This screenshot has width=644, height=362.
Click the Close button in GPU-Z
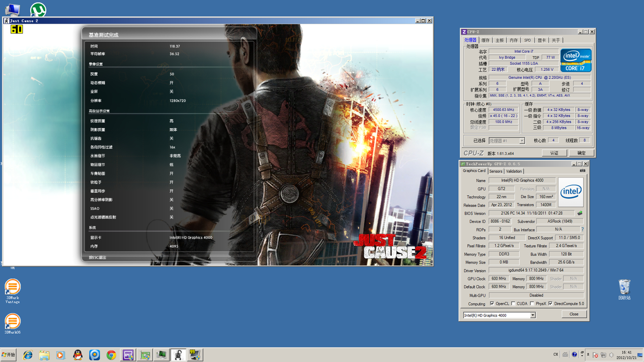(574, 314)
